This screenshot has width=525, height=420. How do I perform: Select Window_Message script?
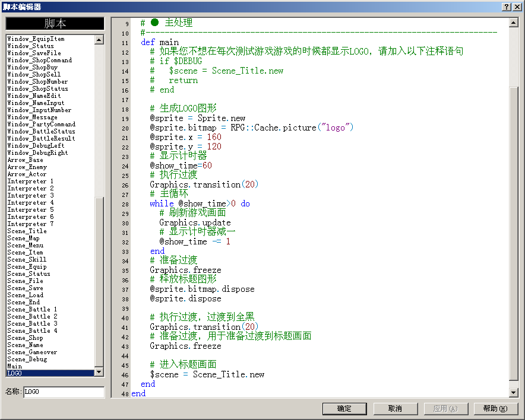click(x=50, y=117)
